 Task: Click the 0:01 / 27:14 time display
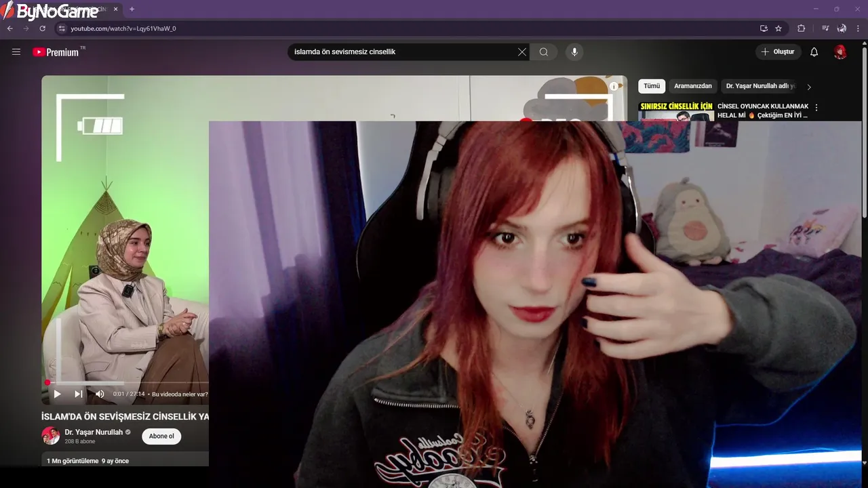[x=129, y=394]
